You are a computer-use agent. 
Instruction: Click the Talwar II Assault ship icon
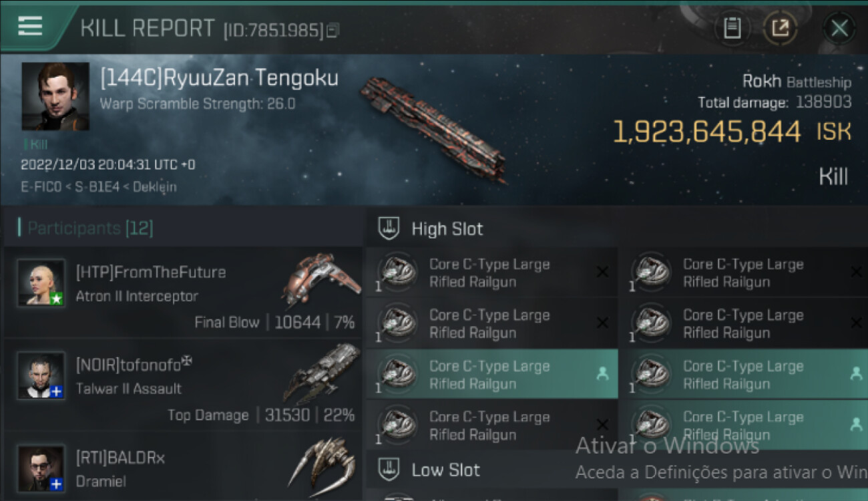(x=322, y=373)
